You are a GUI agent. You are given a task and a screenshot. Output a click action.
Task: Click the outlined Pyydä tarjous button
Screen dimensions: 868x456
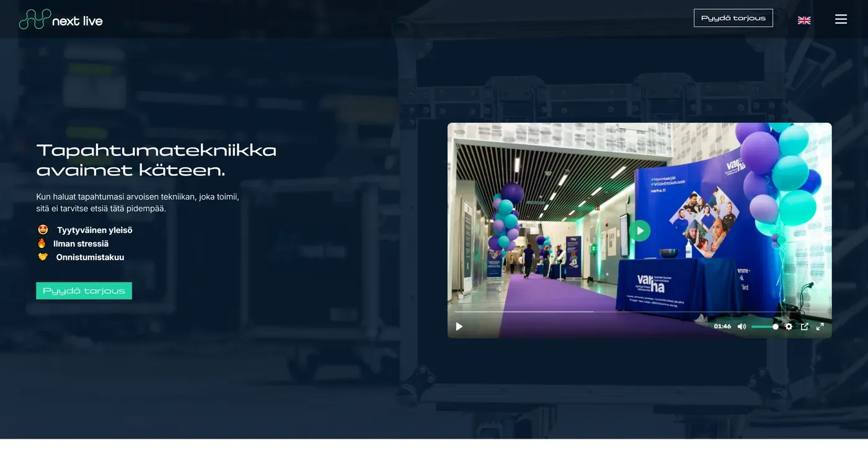[733, 18]
